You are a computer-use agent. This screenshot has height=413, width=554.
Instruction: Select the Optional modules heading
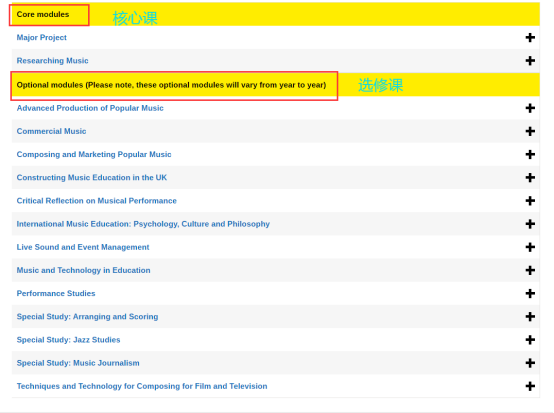pos(171,85)
